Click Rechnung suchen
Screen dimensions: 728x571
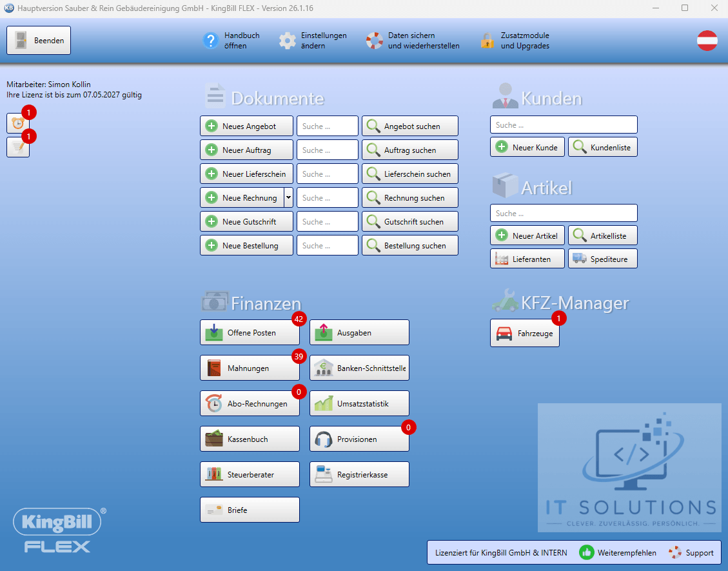pyautogui.click(x=410, y=197)
